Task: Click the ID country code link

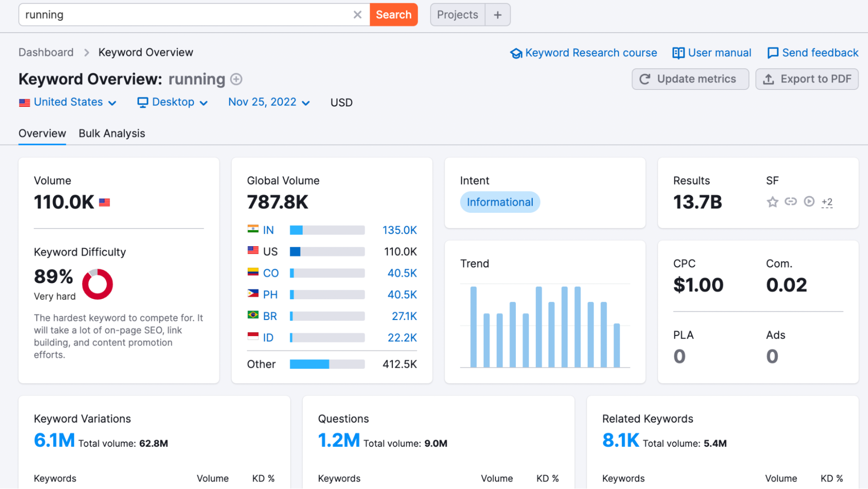Action: pos(268,338)
